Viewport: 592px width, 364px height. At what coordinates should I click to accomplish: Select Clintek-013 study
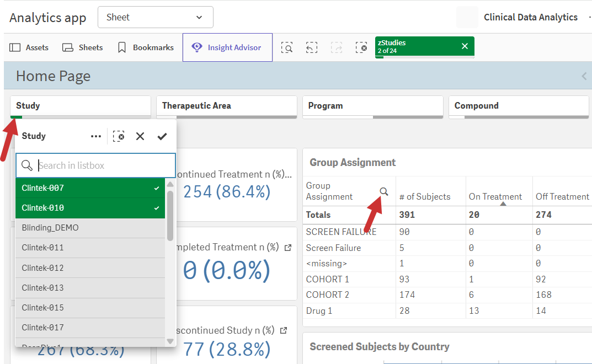pos(90,288)
